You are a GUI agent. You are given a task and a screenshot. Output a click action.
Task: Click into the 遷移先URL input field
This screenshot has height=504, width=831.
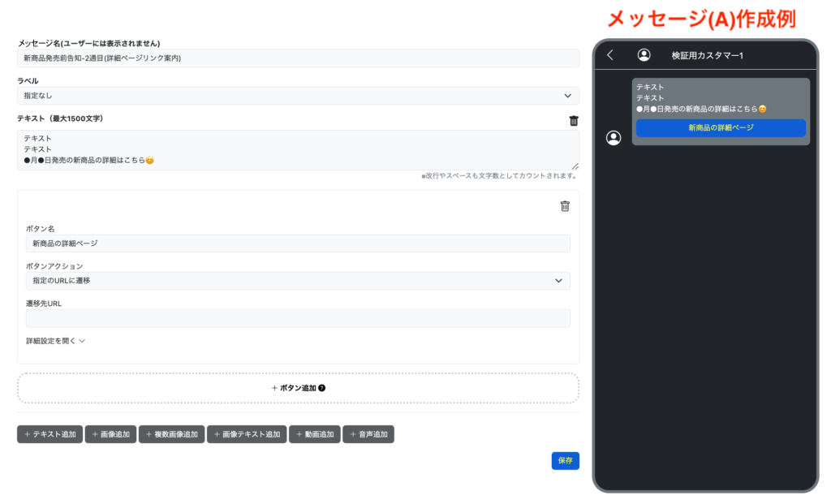click(298, 318)
